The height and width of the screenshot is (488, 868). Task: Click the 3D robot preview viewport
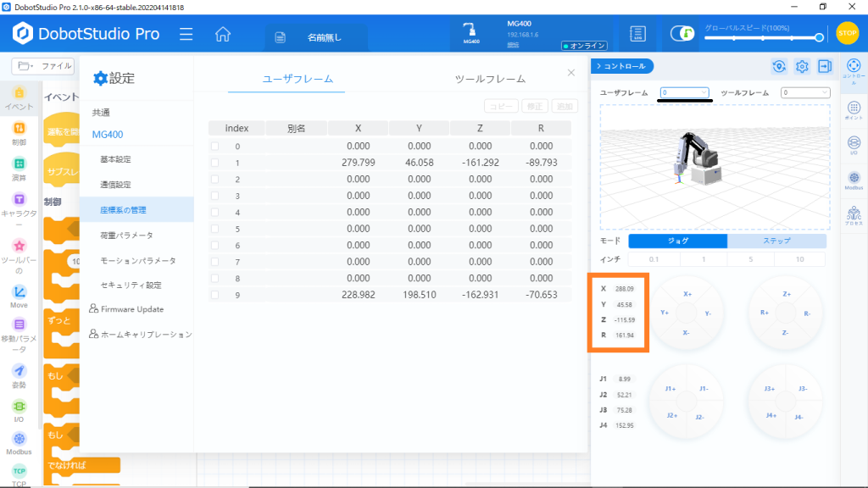tap(715, 167)
